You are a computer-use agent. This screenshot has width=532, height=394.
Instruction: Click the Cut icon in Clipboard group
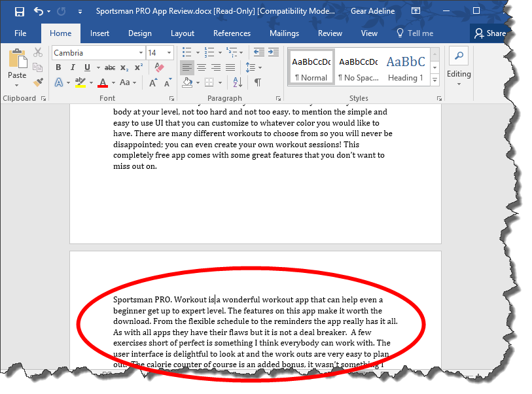point(37,52)
